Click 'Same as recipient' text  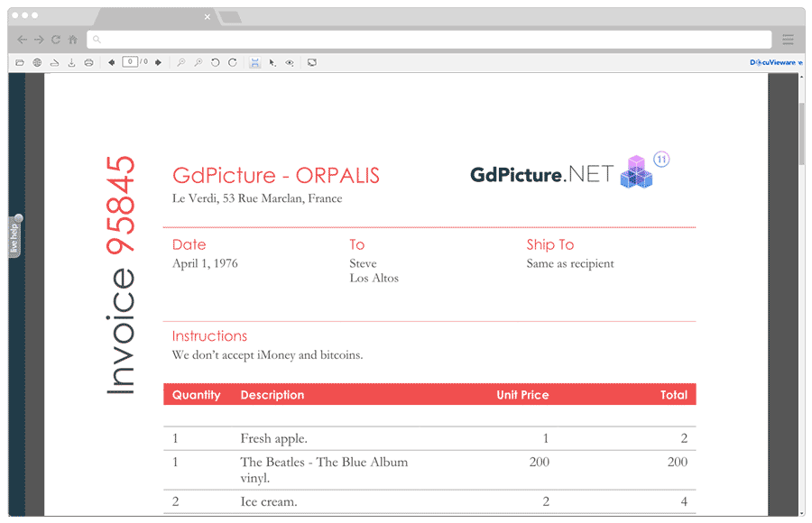tap(570, 263)
